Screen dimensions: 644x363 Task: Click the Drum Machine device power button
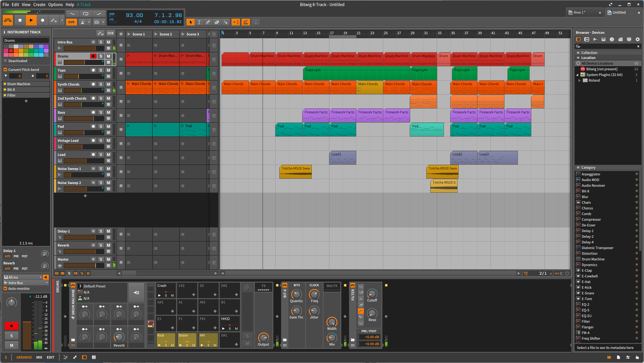[x=73, y=285]
